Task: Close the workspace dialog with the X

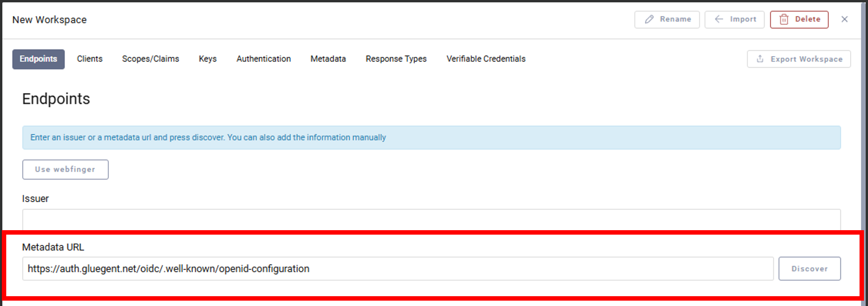Action: tap(844, 19)
